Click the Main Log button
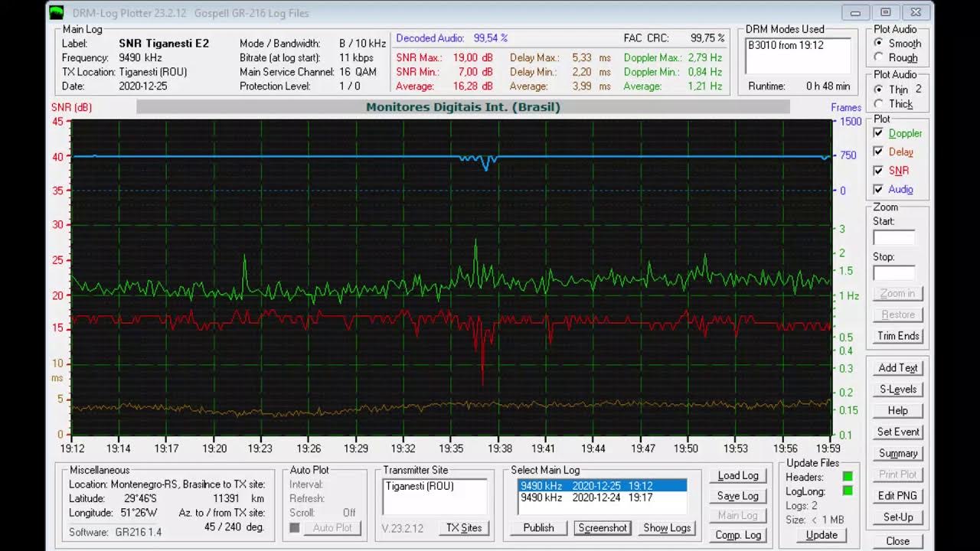 [738, 515]
